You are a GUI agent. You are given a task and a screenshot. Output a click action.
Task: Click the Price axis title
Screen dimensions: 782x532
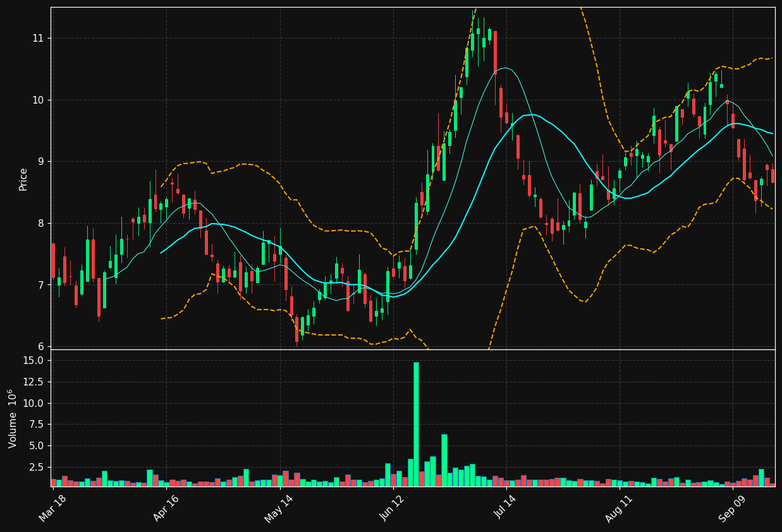(23, 179)
